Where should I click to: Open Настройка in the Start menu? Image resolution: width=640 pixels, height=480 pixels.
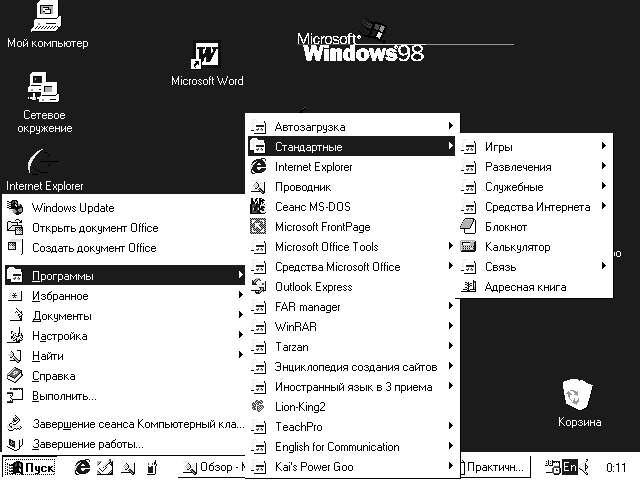[x=125, y=336]
